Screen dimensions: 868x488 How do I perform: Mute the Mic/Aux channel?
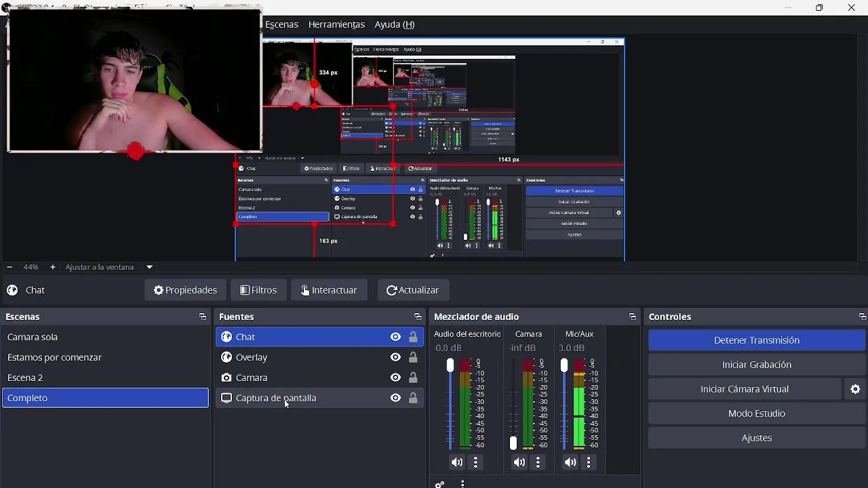coord(570,462)
